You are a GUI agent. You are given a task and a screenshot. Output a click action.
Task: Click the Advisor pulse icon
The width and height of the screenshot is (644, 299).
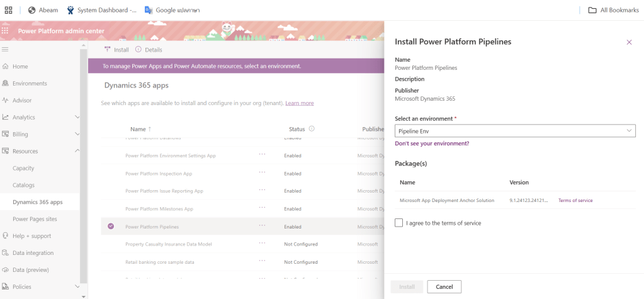tap(6, 100)
